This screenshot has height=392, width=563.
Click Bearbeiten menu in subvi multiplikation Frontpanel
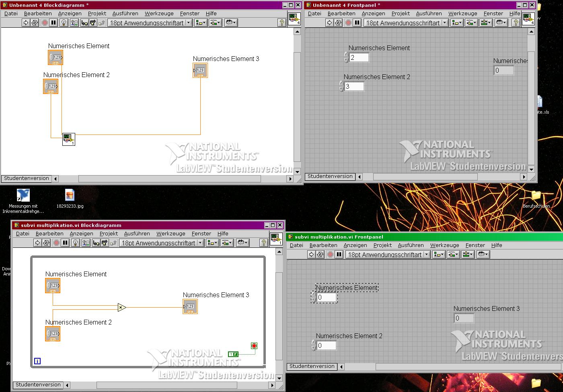pos(323,245)
